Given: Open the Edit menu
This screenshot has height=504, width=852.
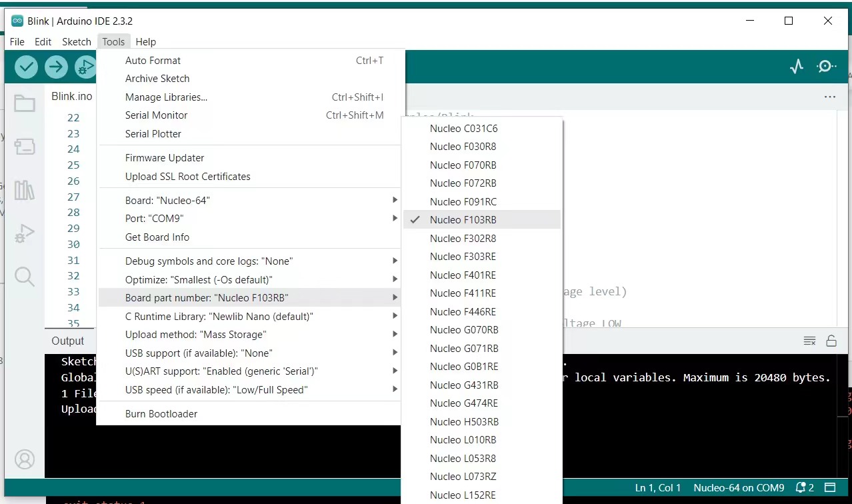Looking at the screenshot, I should pos(43,41).
